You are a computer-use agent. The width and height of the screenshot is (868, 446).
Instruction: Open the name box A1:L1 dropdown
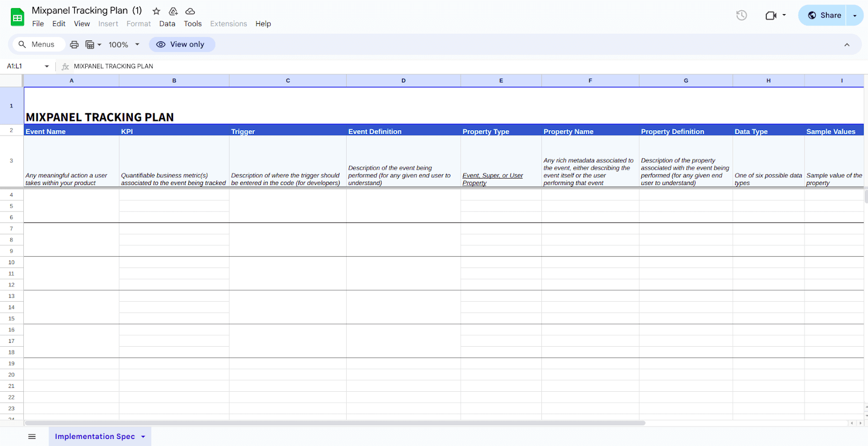[47, 66]
